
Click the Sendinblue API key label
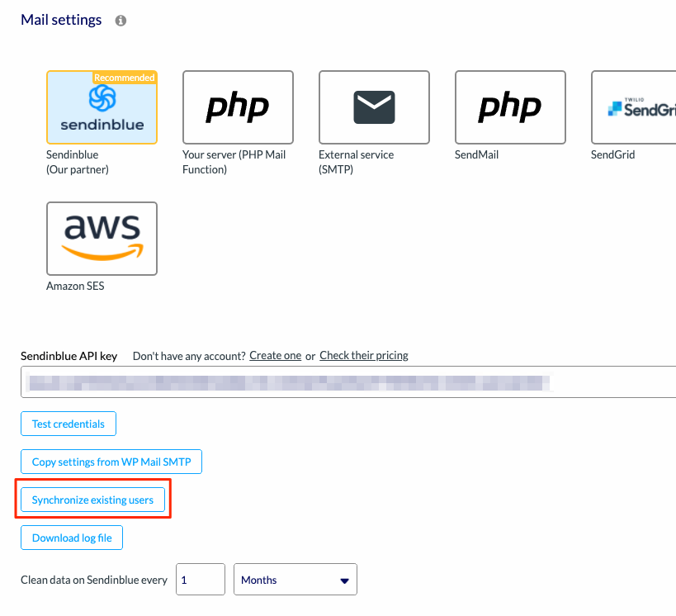click(69, 356)
